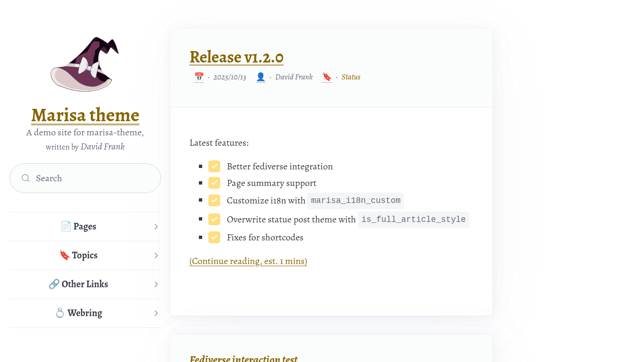Click the Continue reading link
Viewport: 644px width, 362px height.
click(248, 261)
